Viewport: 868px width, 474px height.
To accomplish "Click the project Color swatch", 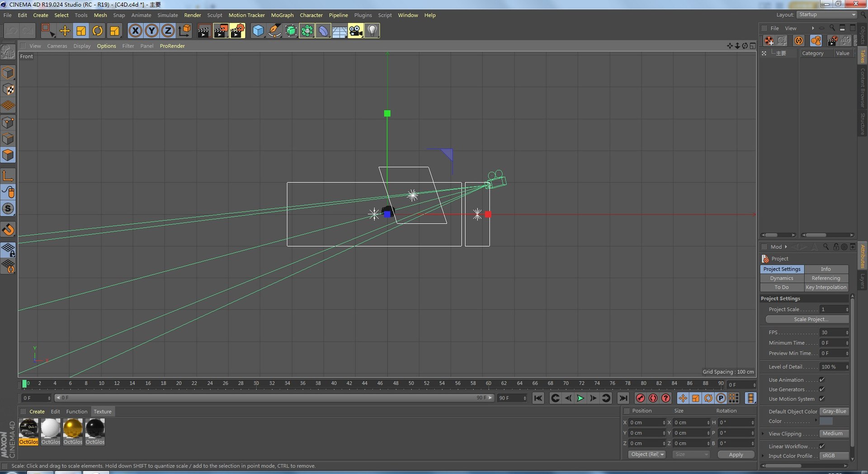I will point(826,421).
